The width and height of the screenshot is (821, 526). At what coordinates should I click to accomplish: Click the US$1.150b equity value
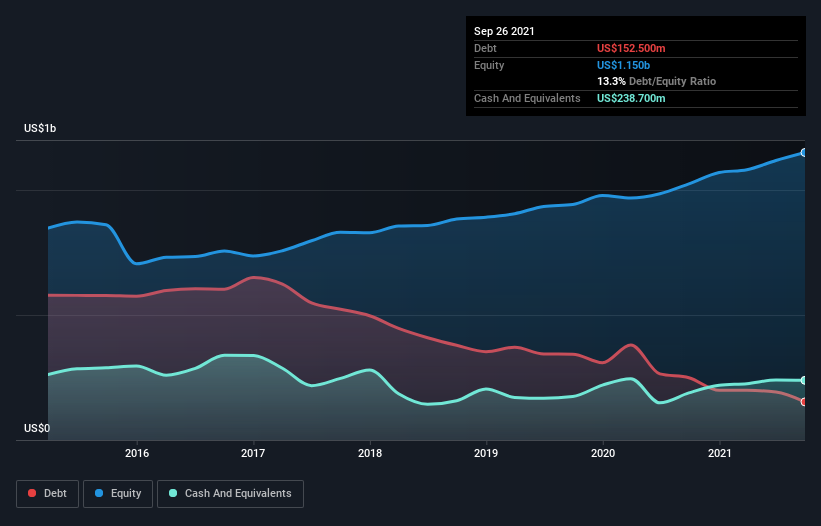pos(623,65)
